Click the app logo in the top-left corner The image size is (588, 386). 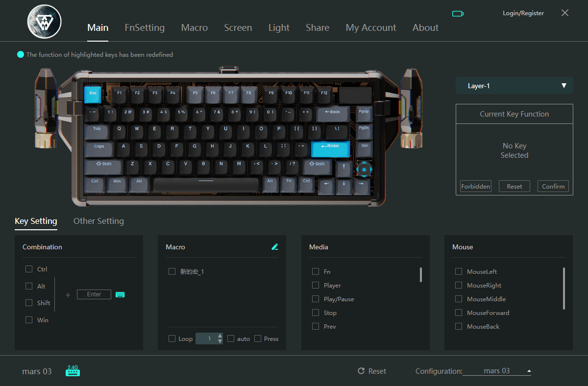pyautogui.click(x=44, y=22)
